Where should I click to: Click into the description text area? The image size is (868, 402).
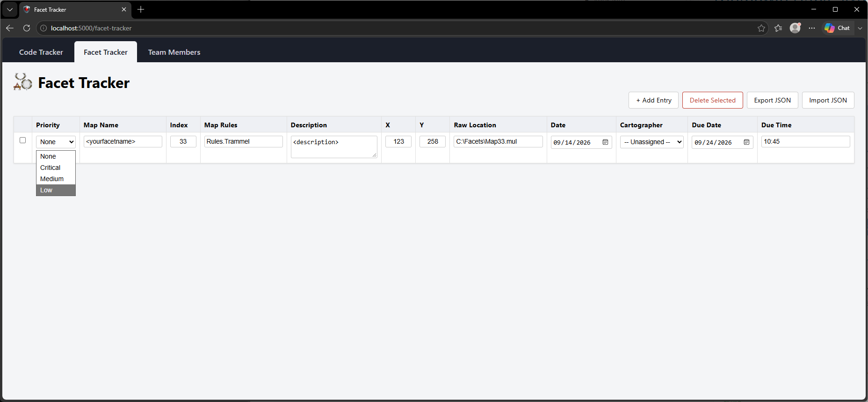334,147
